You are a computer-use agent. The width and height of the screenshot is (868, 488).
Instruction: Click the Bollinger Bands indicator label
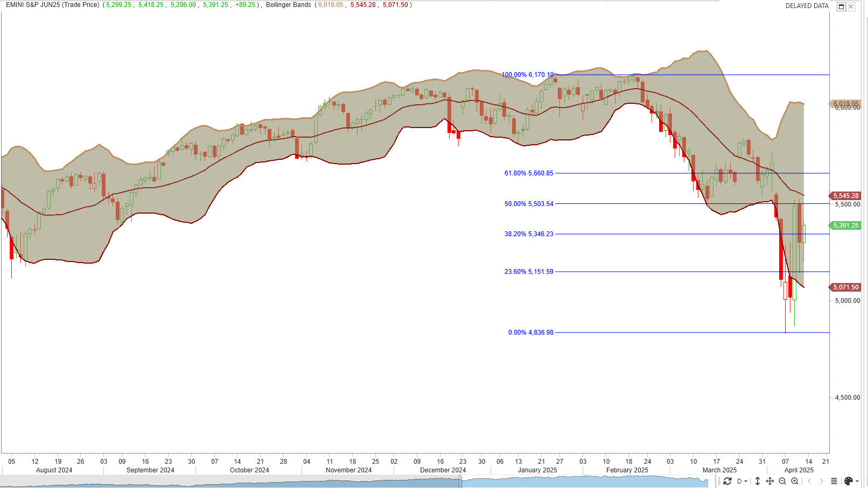pos(289,5)
